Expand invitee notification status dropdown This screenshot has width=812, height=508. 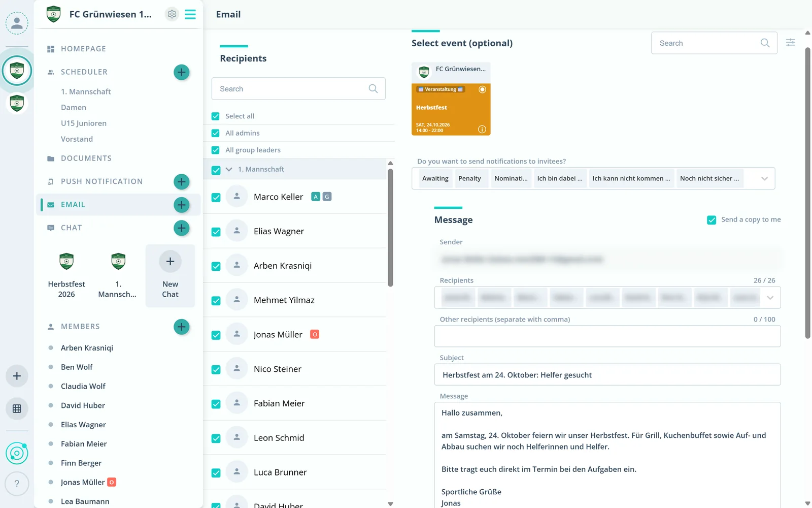[764, 178]
